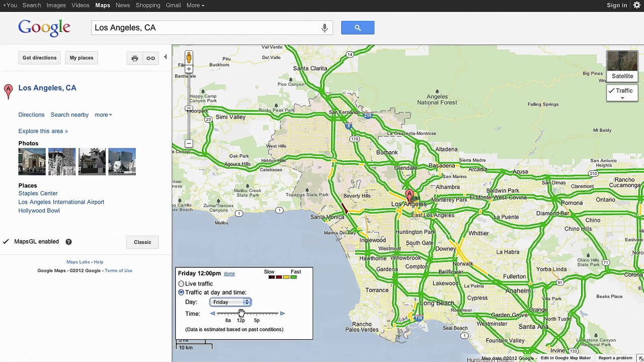Click Highway 23 shield near Moorpark

pyautogui.click(x=208, y=120)
